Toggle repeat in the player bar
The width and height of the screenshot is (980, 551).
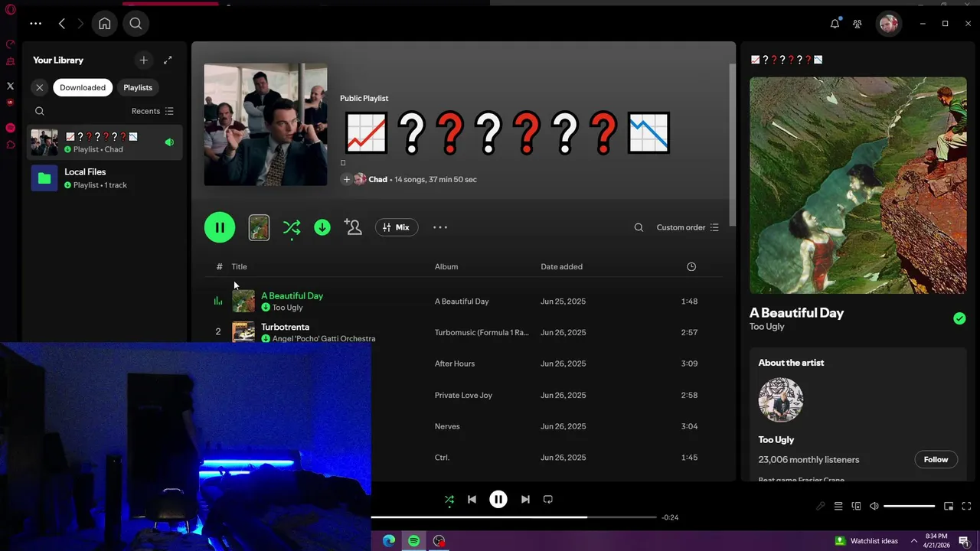(x=548, y=500)
